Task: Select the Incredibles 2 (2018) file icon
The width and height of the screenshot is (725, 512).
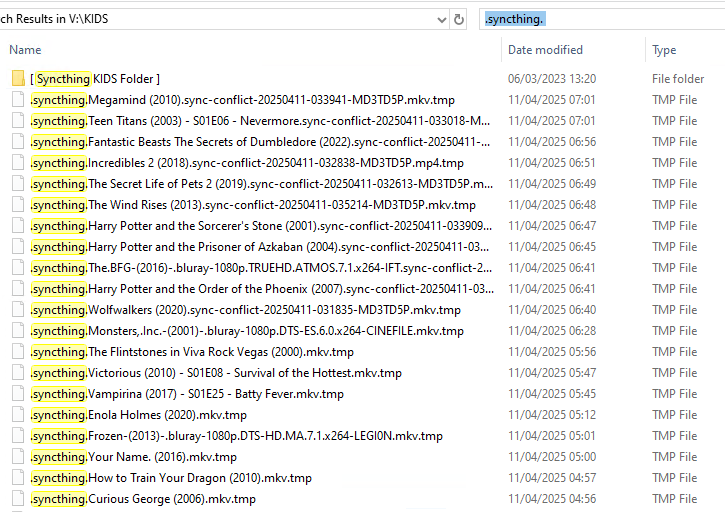Action: [18, 163]
